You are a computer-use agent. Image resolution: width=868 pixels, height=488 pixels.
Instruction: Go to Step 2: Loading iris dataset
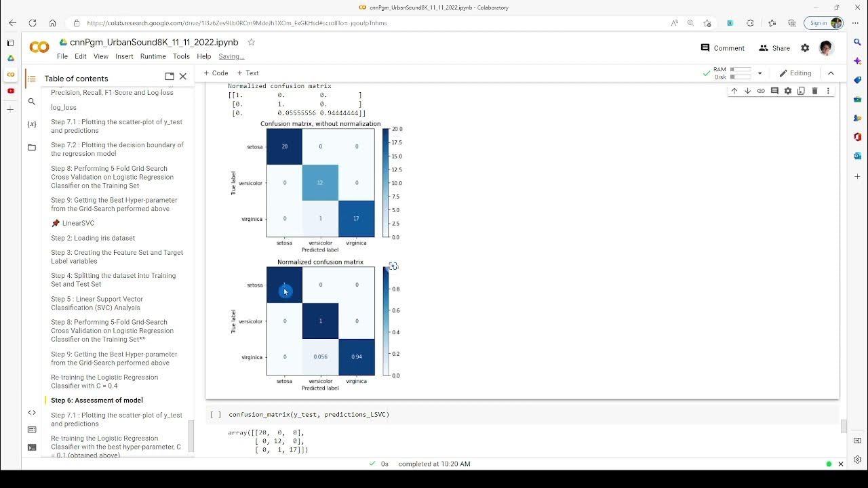click(x=93, y=238)
